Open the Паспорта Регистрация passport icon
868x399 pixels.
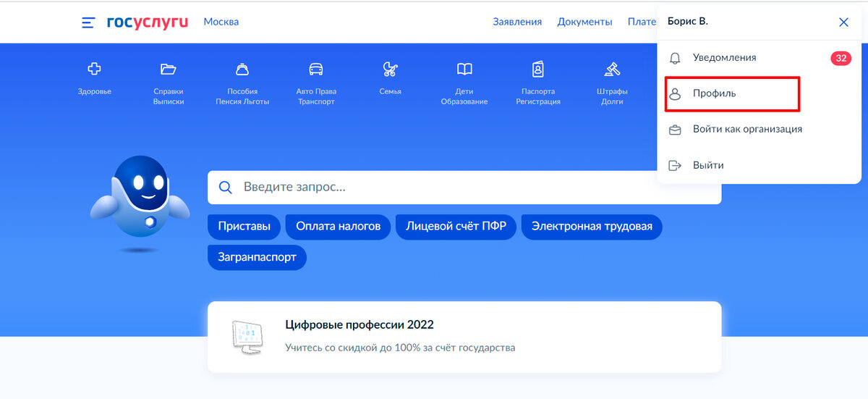click(538, 70)
